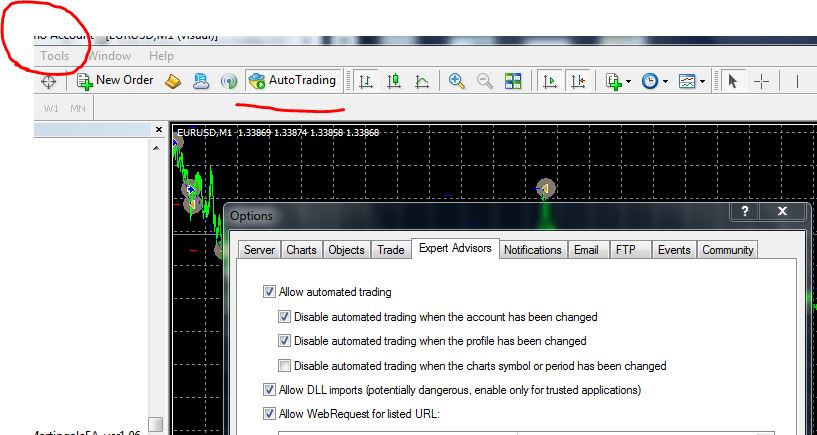Toggle the AutoTrading button
Image resolution: width=817 pixels, height=435 pixels.
293,81
